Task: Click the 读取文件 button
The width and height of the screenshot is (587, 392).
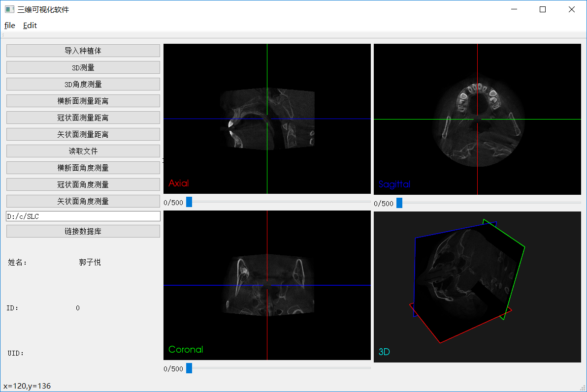Action: 83,151
